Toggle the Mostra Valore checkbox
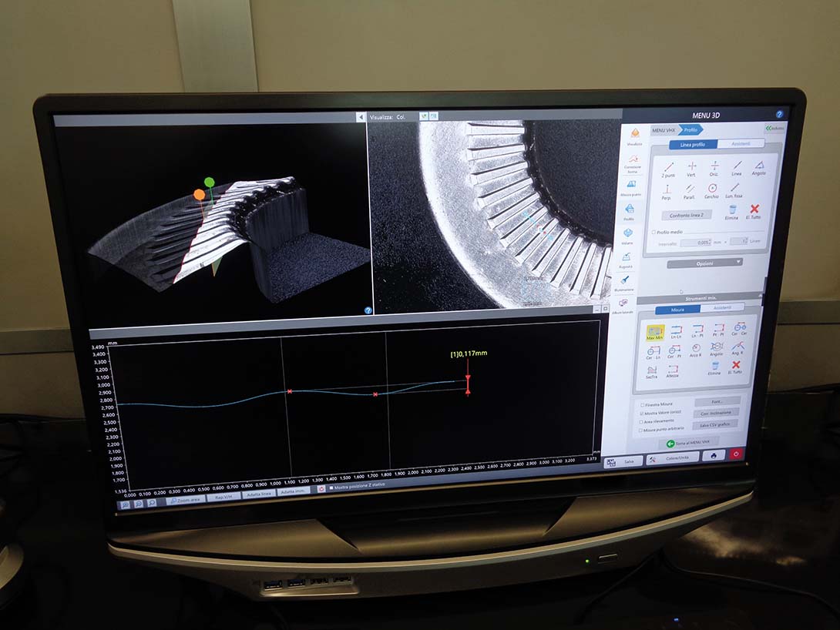The image size is (840, 630). click(x=642, y=414)
